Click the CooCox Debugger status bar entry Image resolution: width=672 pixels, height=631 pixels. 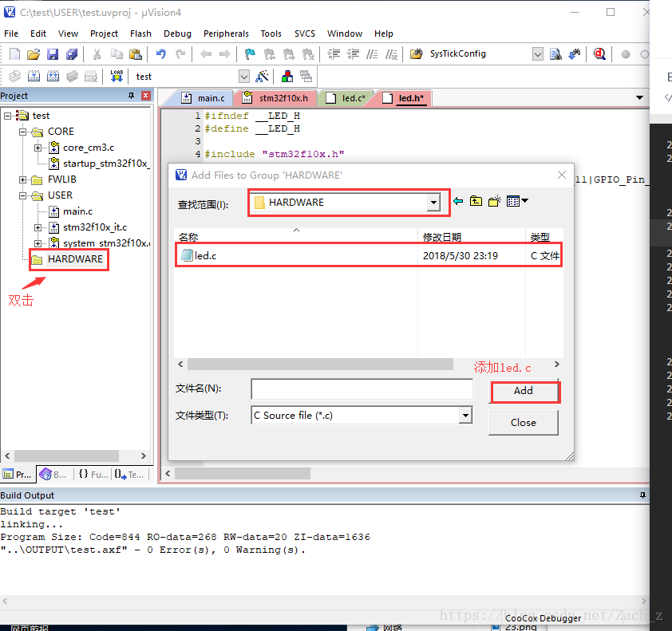[543, 618]
